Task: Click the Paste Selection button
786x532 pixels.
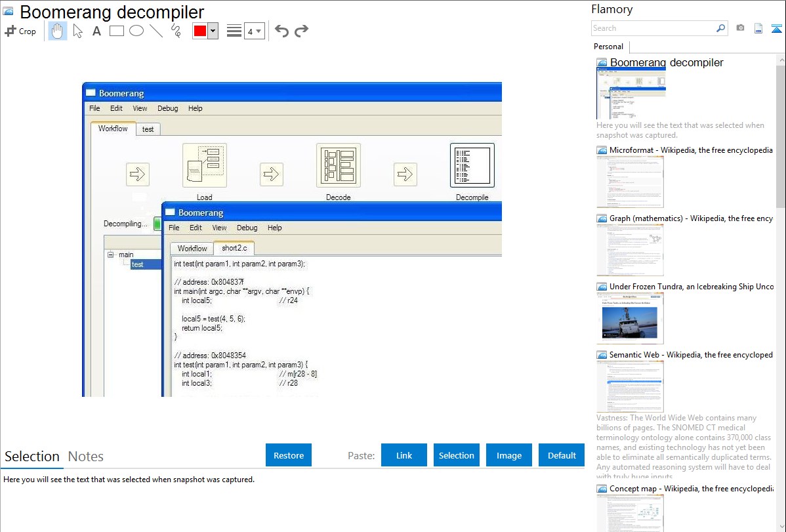Action: 456,455
